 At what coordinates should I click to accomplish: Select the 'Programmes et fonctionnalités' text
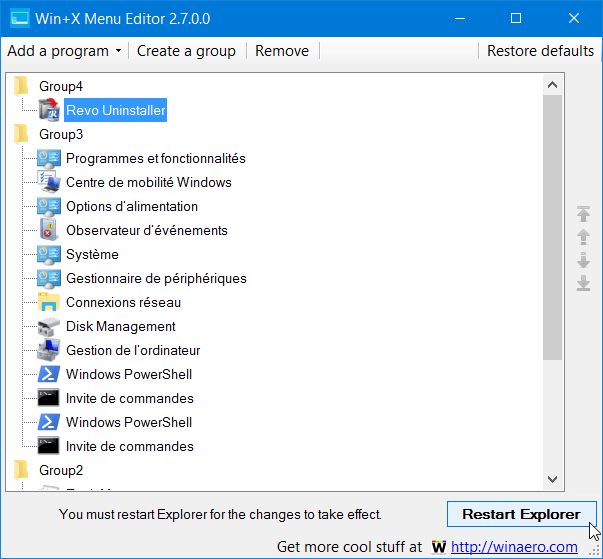(x=156, y=158)
